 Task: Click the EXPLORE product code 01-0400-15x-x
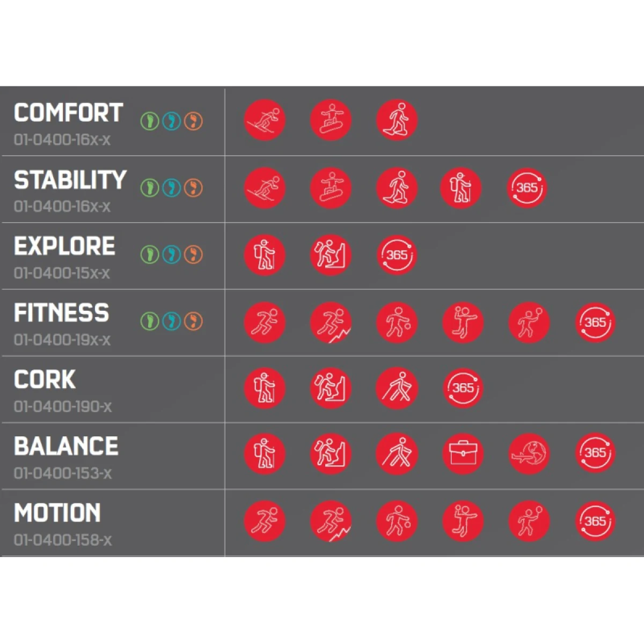tap(62, 273)
